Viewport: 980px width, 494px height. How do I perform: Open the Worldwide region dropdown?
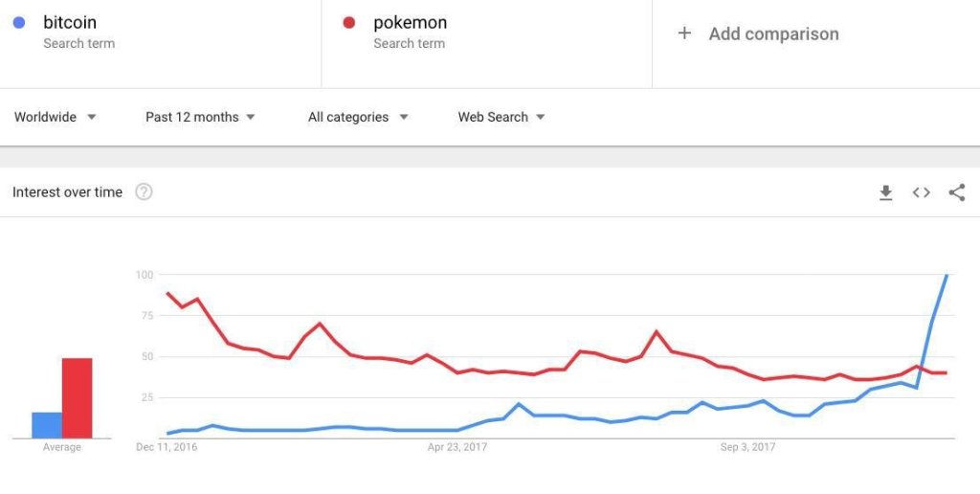(56, 117)
